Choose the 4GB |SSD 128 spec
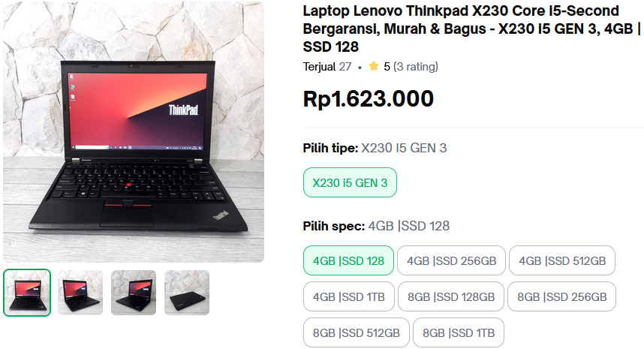Screen dimensions: 644x349 348,260
